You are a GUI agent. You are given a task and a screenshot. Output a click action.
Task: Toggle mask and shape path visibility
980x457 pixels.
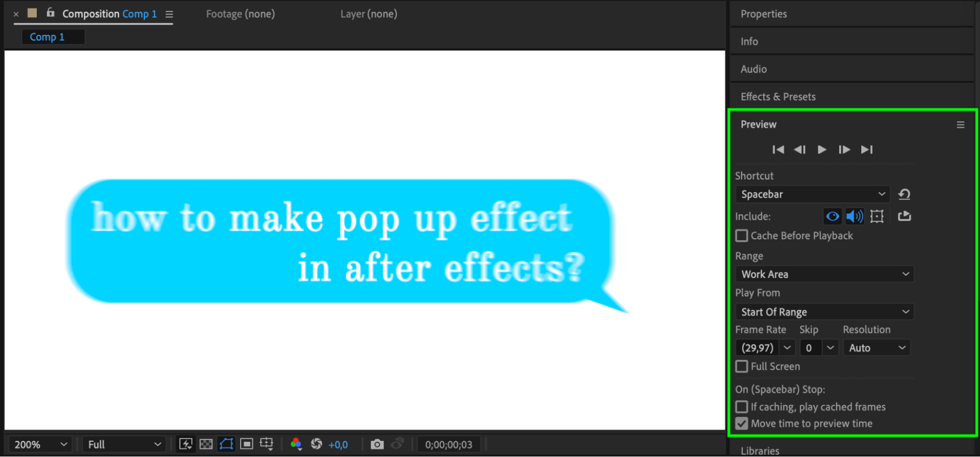tap(226, 444)
